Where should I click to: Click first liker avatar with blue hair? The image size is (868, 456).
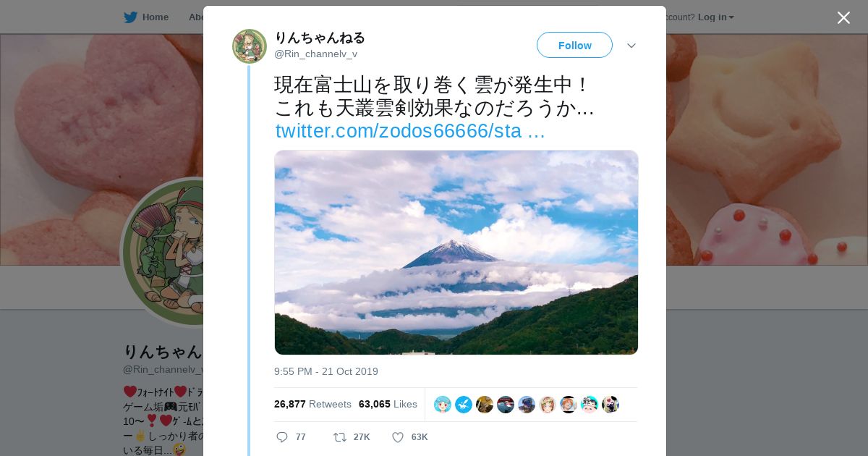point(443,405)
